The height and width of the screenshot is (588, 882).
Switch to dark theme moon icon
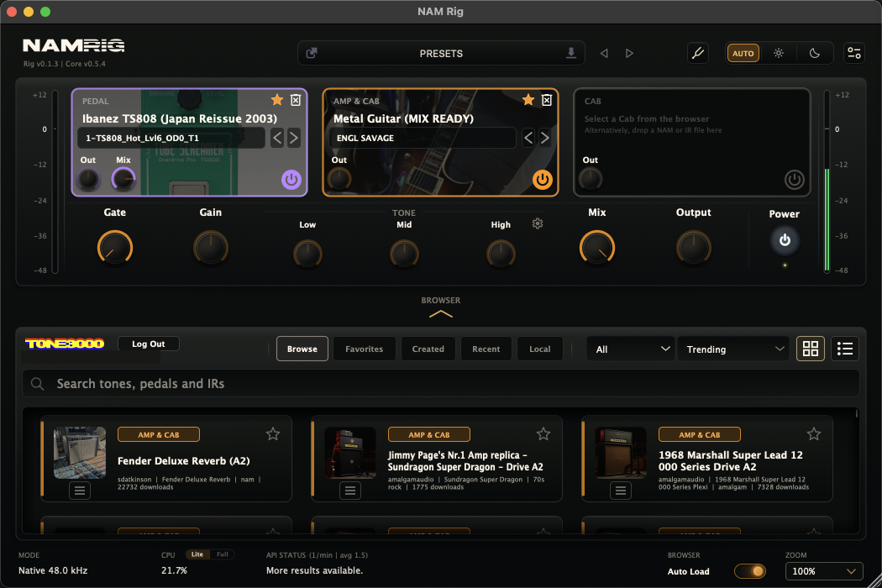[815, 54]
